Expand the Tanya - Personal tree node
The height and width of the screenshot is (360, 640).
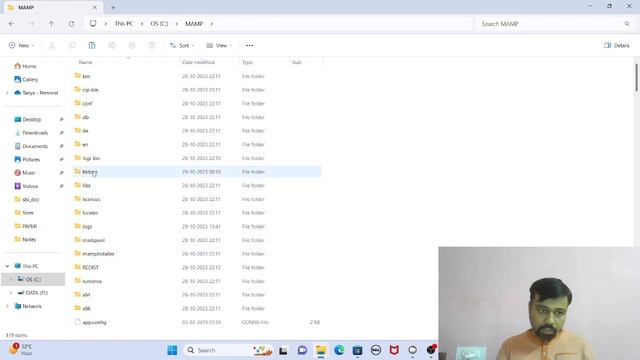(x=7, y=93)
